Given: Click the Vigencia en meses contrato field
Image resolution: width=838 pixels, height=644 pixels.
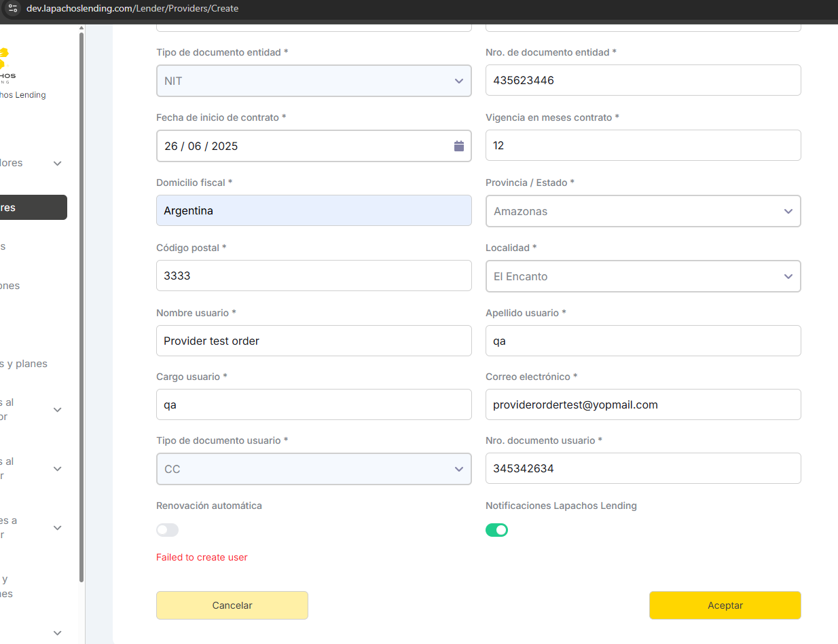Looking at the screenshot, I should pyautogui.click(x=642, y=145).
